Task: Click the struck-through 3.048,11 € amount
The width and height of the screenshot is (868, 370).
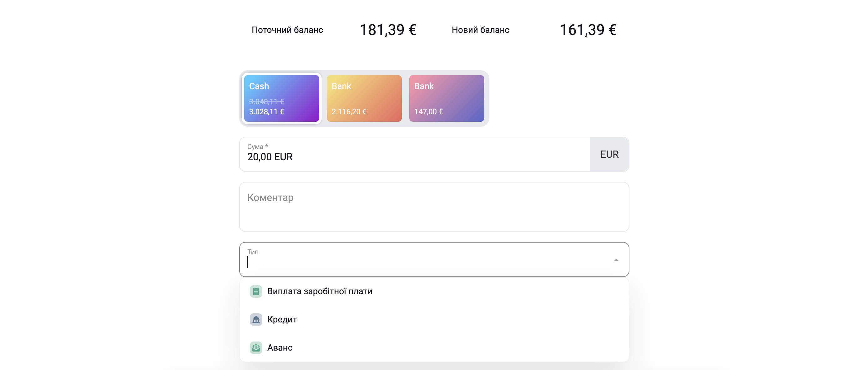Action: [266, 101]
